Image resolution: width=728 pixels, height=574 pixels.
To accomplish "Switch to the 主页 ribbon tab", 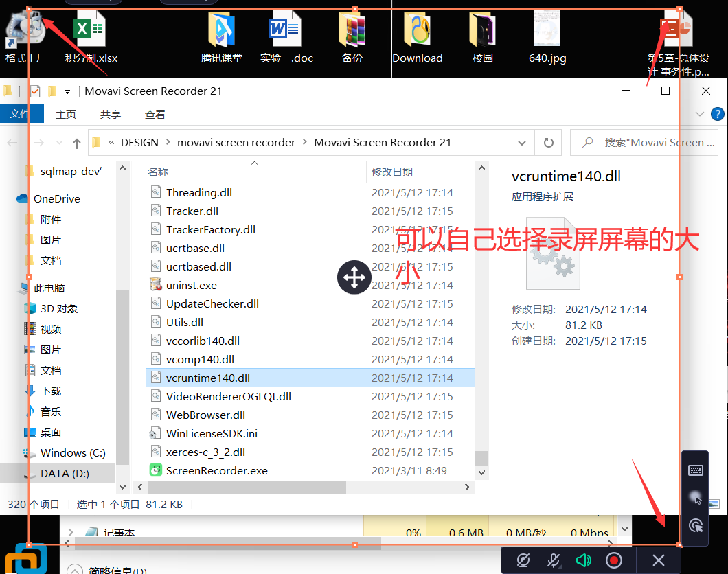I will (65, 114).
